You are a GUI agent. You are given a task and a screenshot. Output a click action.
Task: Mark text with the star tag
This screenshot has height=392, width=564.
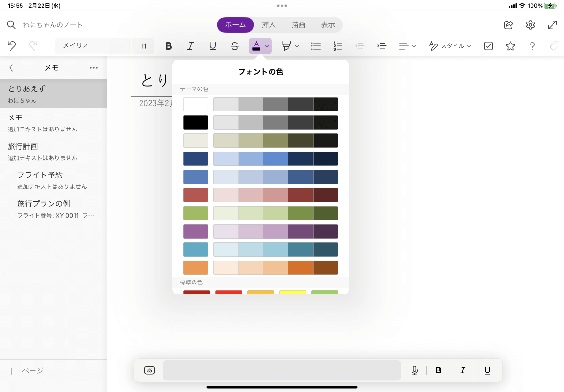pyautogui.click(x=510, y=46)
